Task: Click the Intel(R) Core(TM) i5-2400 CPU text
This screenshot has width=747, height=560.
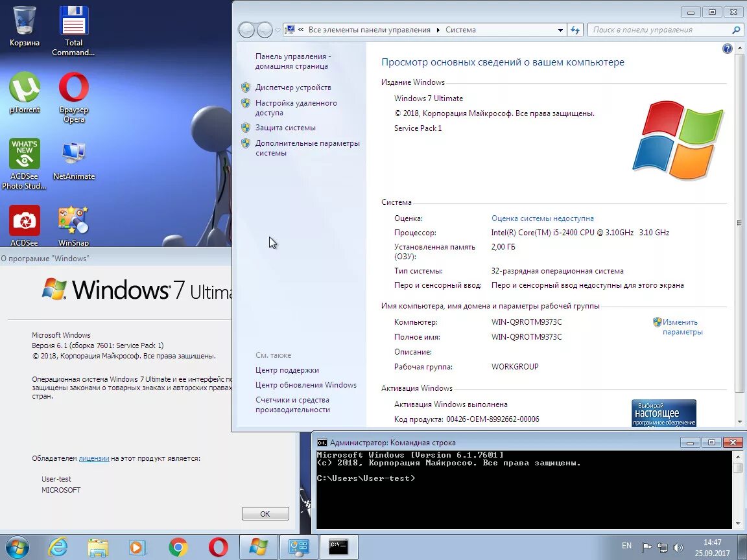Action: [x=580, y=233]
